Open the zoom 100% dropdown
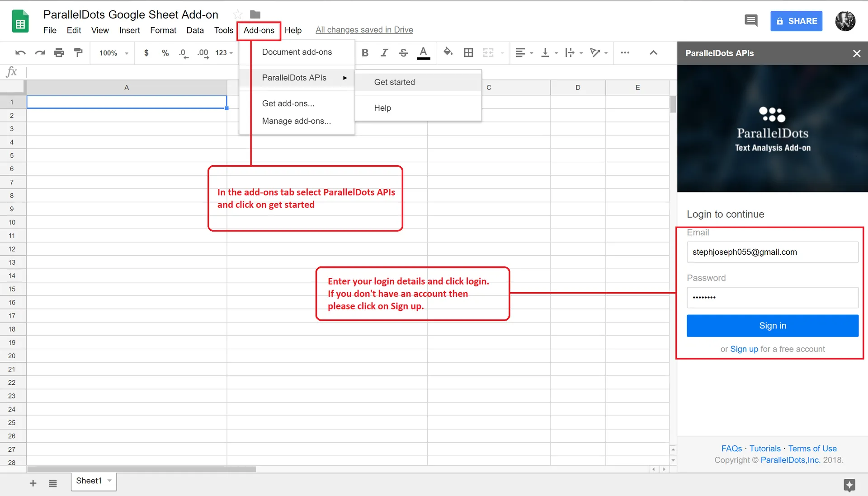This screenshot has width=868, height=496. point(114,53)
